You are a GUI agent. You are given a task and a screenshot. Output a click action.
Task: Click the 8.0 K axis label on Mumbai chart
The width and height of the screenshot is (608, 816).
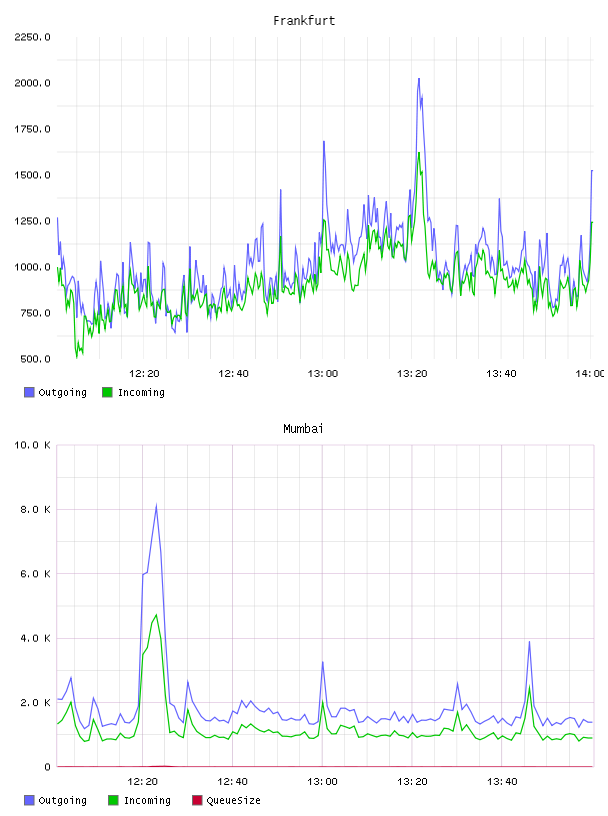[35, 509]
